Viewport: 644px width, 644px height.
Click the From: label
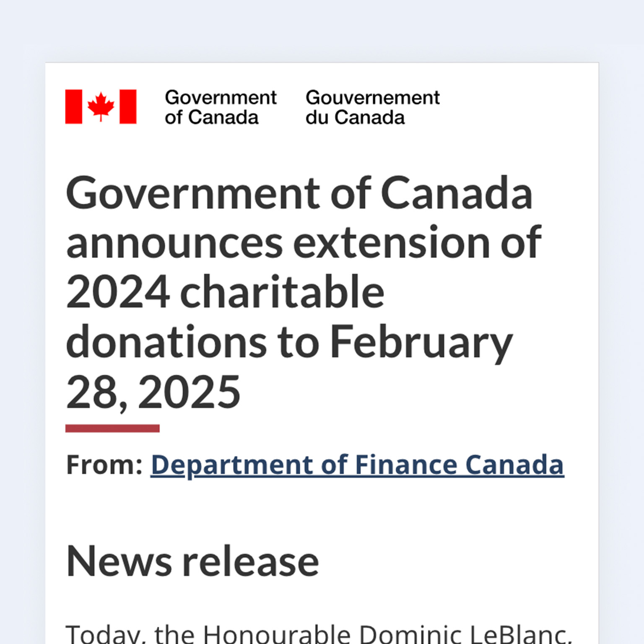(x=103, y=465)
